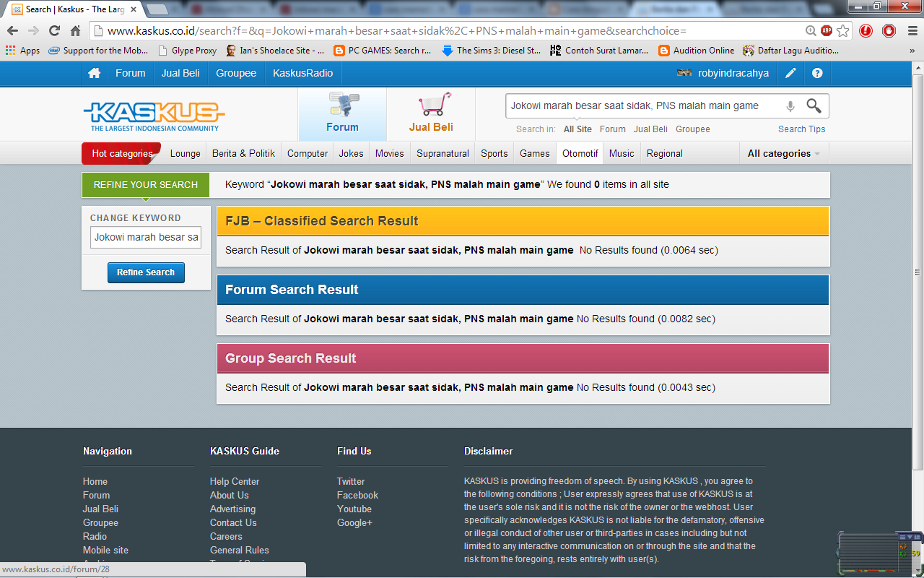Expand the All categories dropdown
Viewport: 924px width, 578px height.
click(x=784, y=153)
